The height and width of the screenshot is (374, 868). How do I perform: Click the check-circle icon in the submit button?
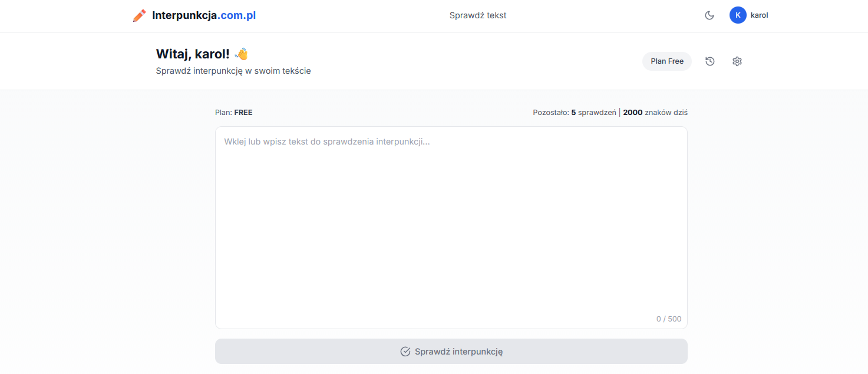coord(405,352)
